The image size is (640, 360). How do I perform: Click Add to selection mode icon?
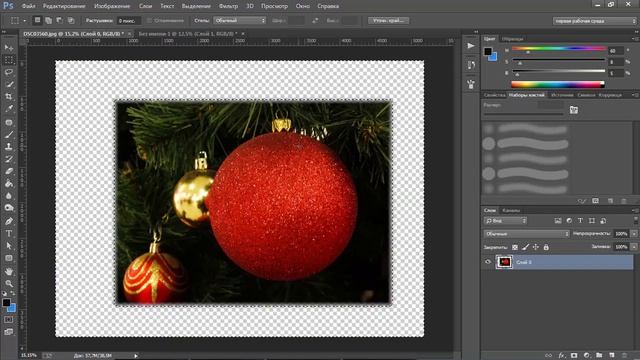48,20
